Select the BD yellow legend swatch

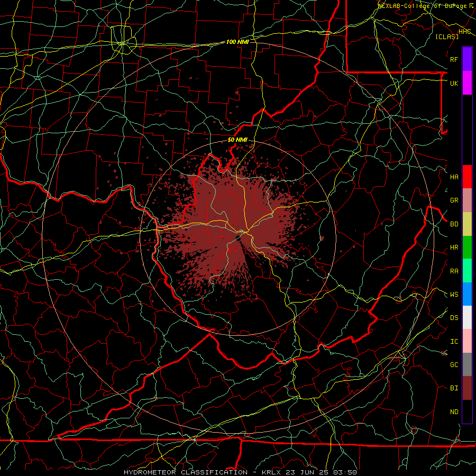tap(467, 224)
